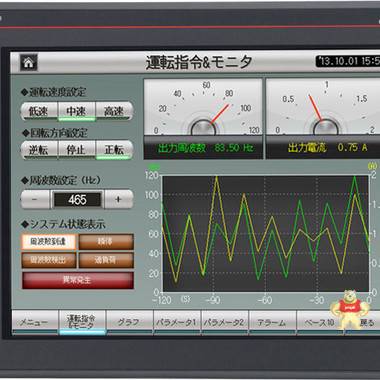Tap the 瞬停 status indicator
The image size is (380, 380).
(x=106, y=242)
